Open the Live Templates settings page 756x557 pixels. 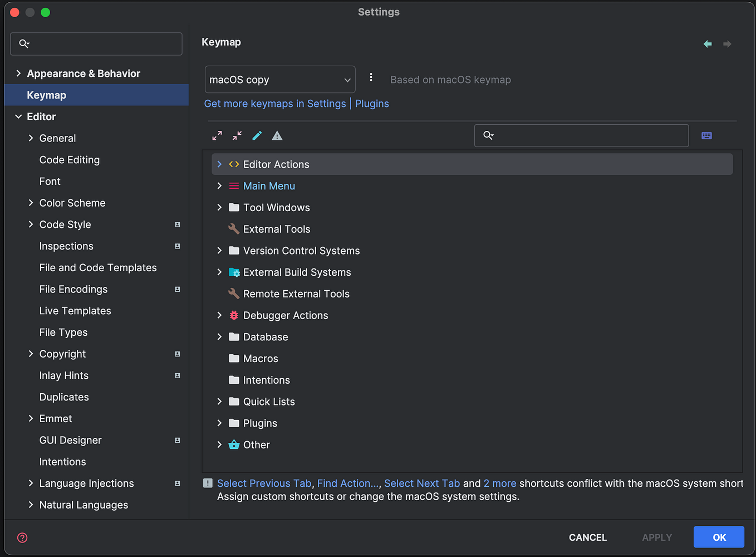[x=75, y=311]
